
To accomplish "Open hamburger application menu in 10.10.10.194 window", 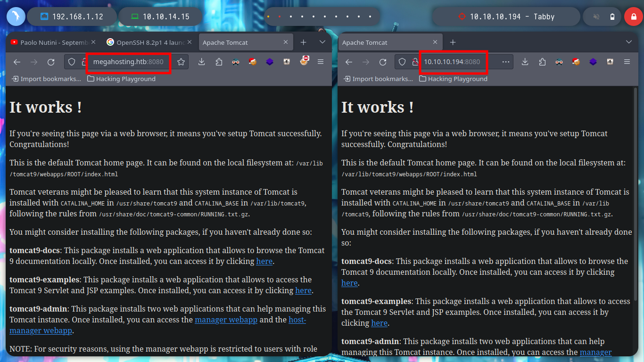I will pyautogui.click(x=627, y=62).
